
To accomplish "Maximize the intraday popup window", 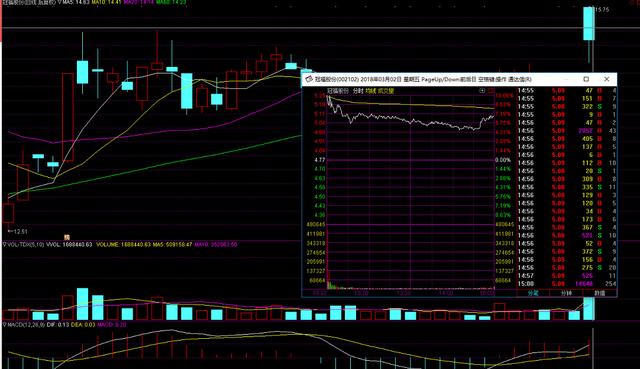I will [586, 79].
